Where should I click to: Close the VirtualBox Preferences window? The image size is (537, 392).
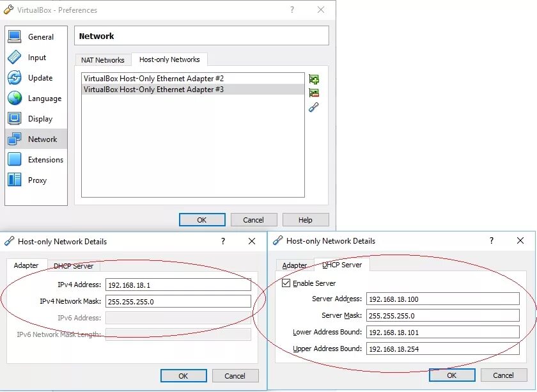pos(321,10)
